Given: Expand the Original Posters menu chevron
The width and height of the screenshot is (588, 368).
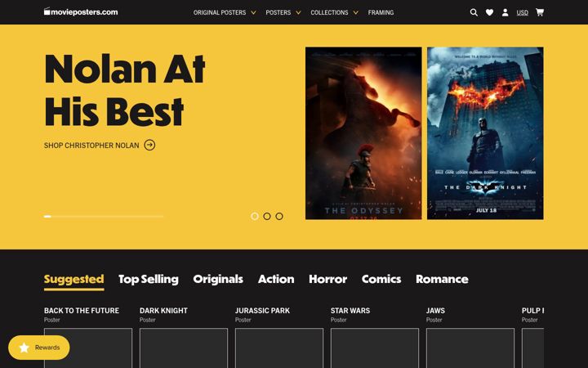Looking at the screenshot, I should [x=253, y=12].
